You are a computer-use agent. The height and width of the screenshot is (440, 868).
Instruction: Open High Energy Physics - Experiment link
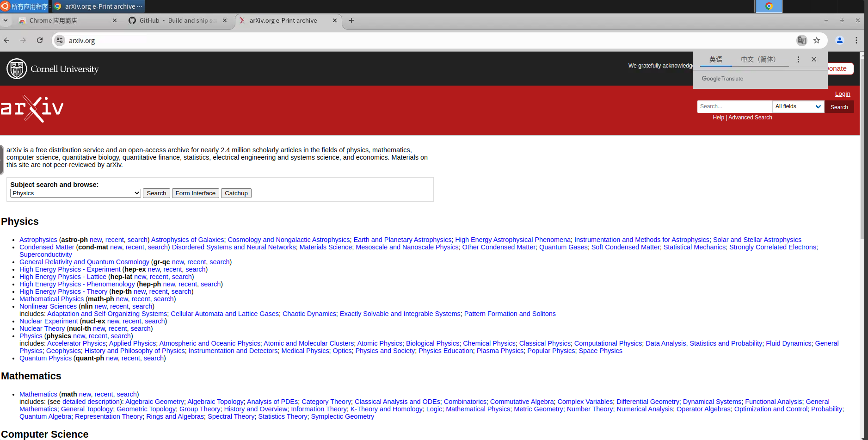(x=70, y=269)
